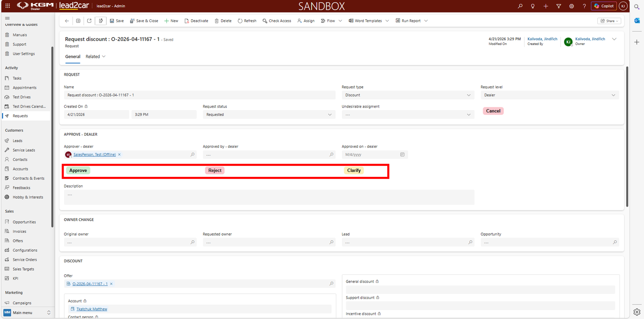Open the Request level dropdown

pos(550,95)
